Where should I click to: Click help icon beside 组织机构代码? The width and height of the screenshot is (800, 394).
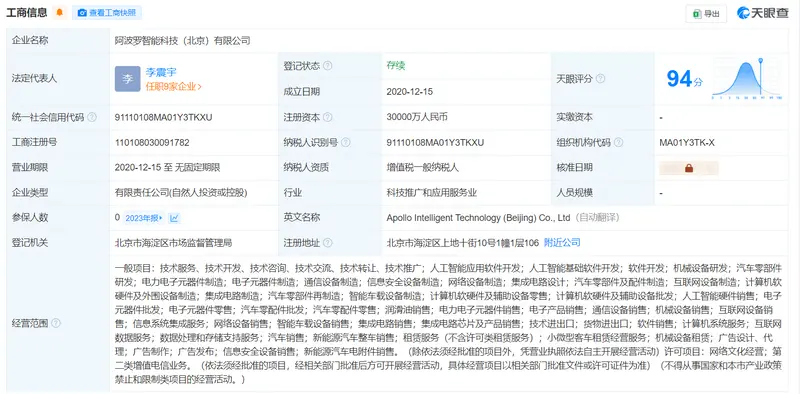click(618, 142)
